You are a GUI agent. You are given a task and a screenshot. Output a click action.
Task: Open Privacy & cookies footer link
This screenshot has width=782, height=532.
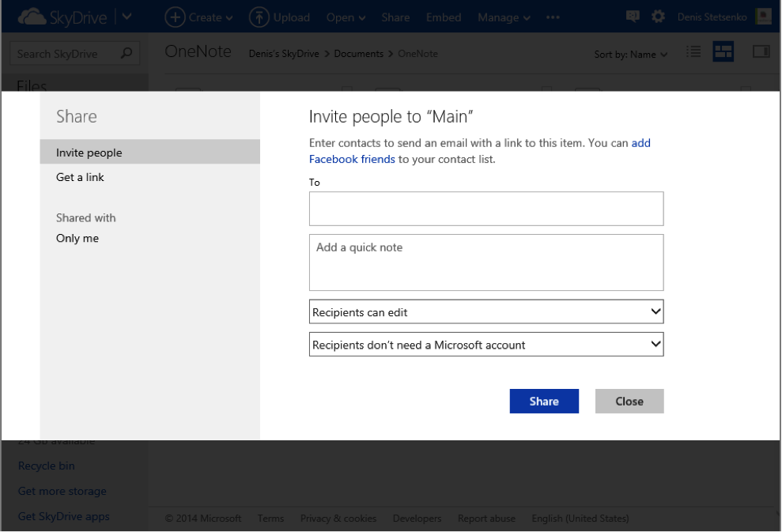[338, 519]
